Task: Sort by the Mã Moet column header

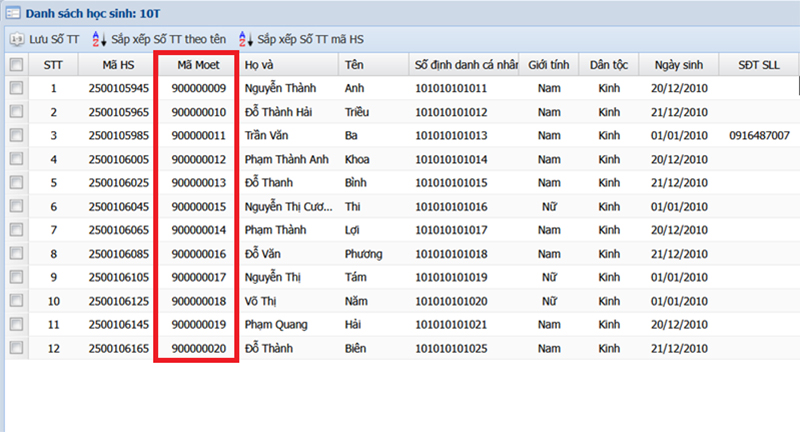Action: (198, 65)
